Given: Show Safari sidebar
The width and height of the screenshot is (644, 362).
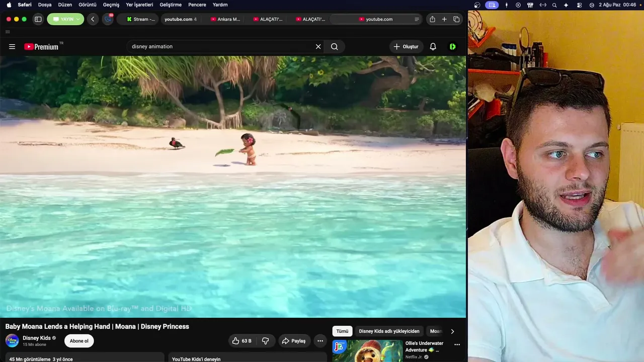Looking at the screenshot, I should click(38, 19).
